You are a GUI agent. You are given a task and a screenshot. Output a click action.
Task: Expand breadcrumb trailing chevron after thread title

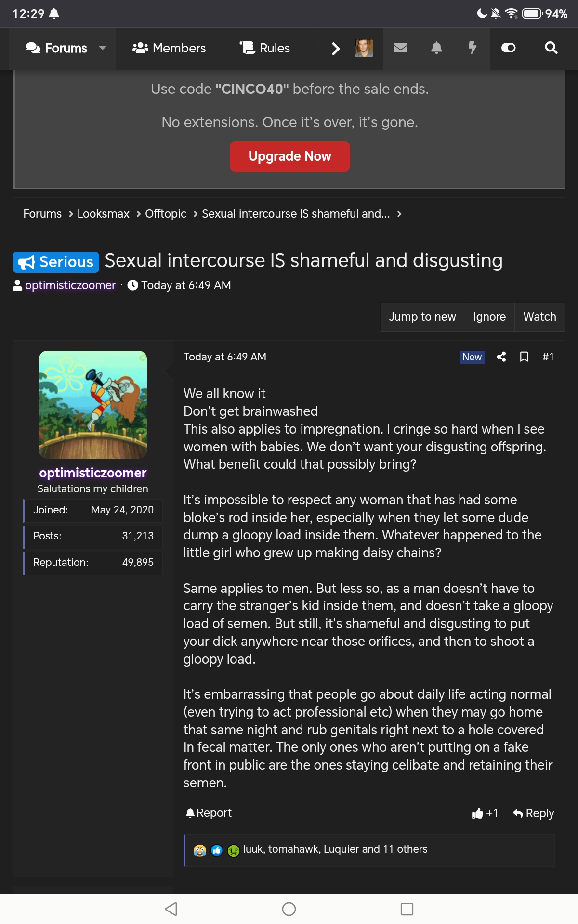click(x=399, y=214)
